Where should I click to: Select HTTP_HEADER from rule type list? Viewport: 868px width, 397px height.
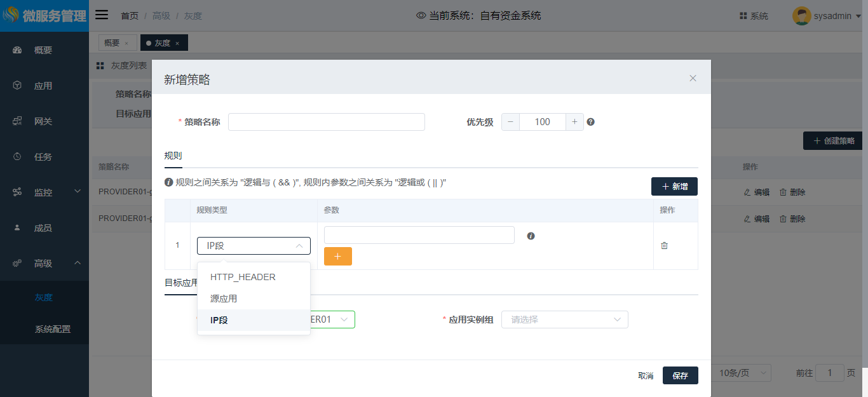tap(243, 277)
